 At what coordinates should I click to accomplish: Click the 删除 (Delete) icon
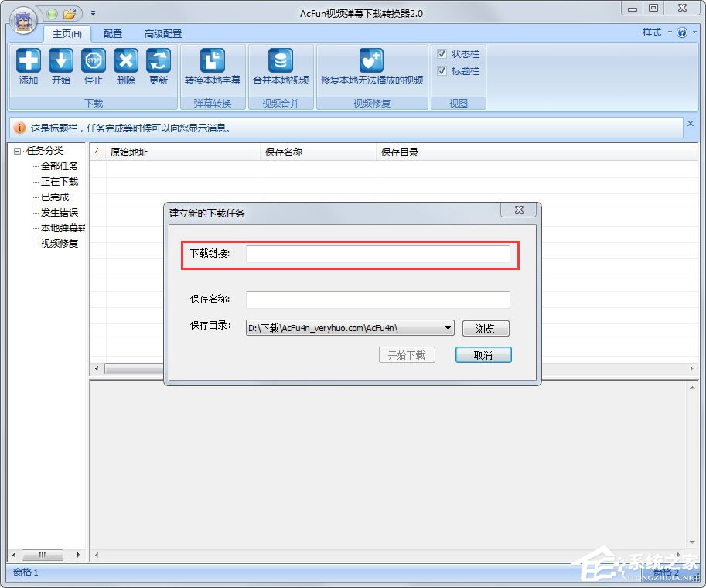point(125,67)
